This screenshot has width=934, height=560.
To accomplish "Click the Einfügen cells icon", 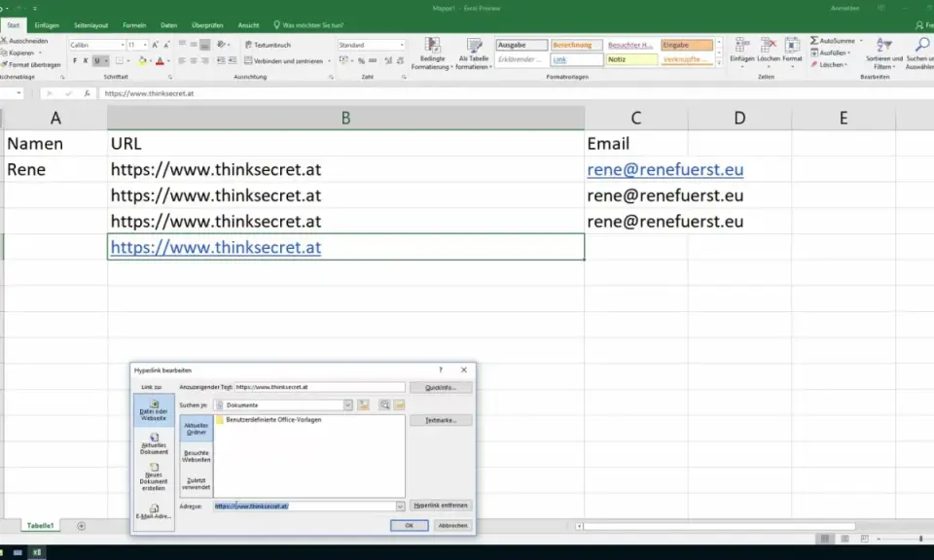I will pyautogui.click(x=742, y=46).
